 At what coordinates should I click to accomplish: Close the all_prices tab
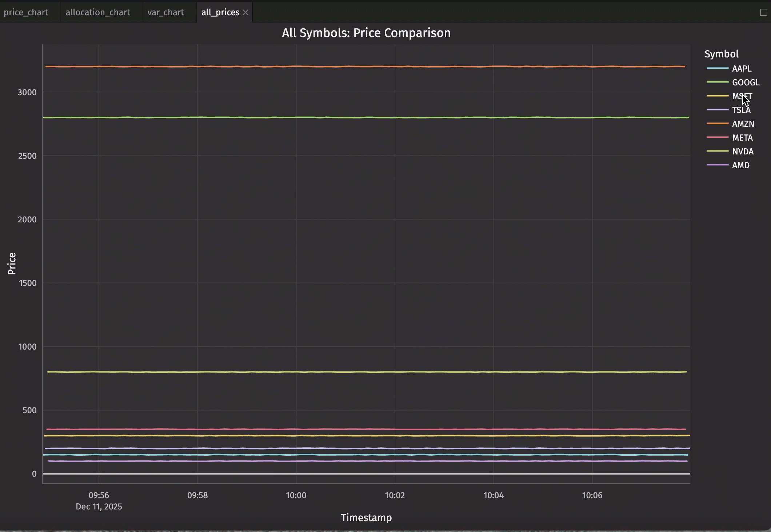(245, 12)
